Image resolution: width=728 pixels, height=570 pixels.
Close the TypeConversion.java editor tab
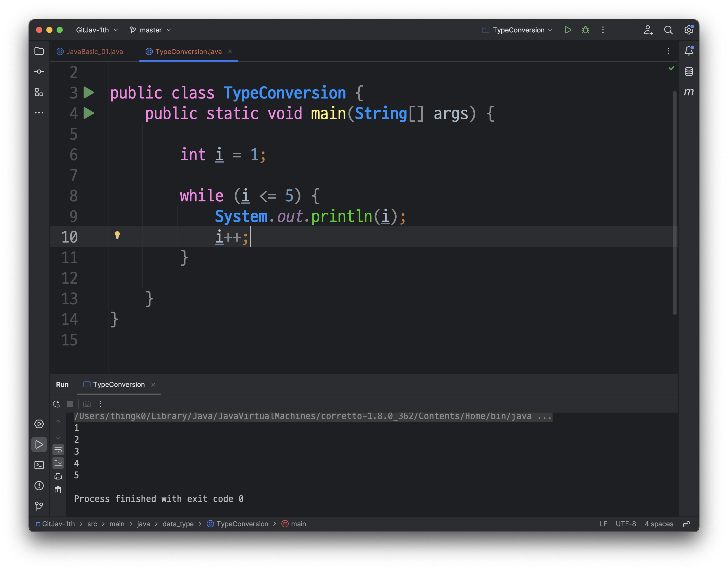pos(230,51)
